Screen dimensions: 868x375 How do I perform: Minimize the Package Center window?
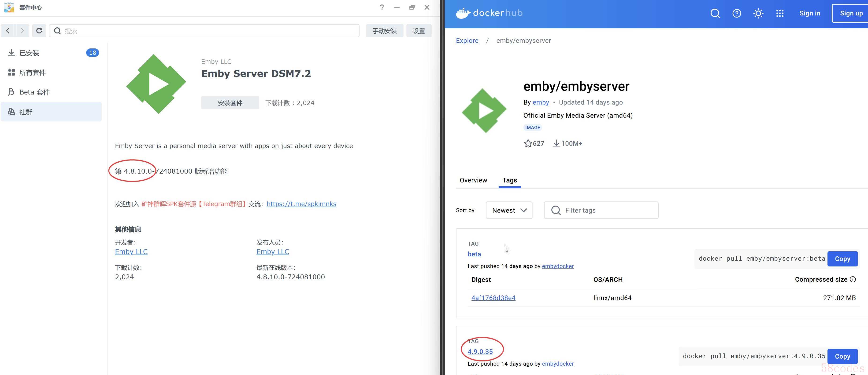(x=397, y=7)
